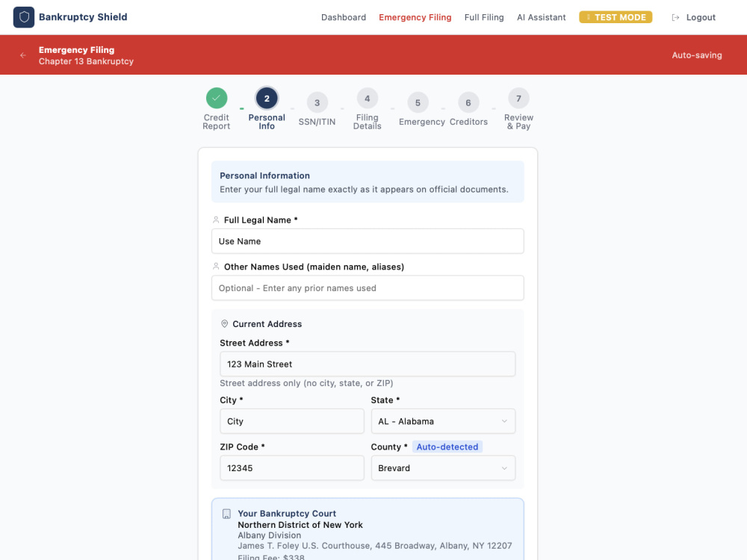Screen dimensions: 747x560
Task: Click the Chapter 13 Bankruptcy subtitle
Action: tap(86, 61)
